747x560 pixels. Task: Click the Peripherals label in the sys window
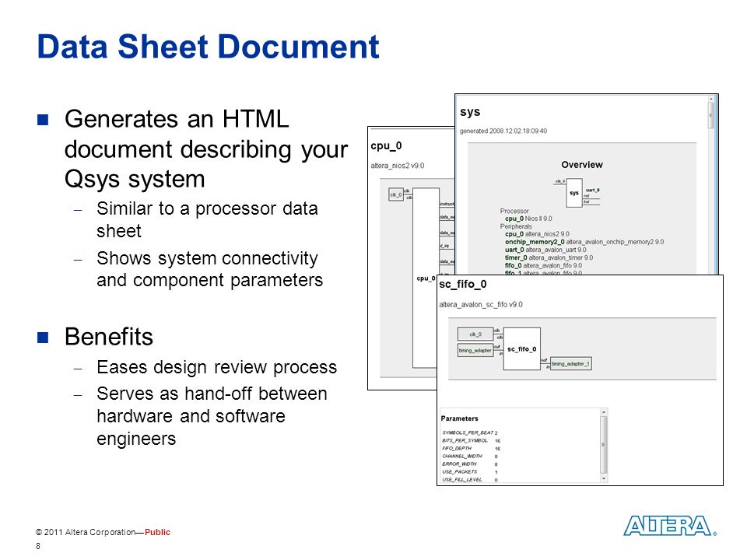[x=516, y=226]
